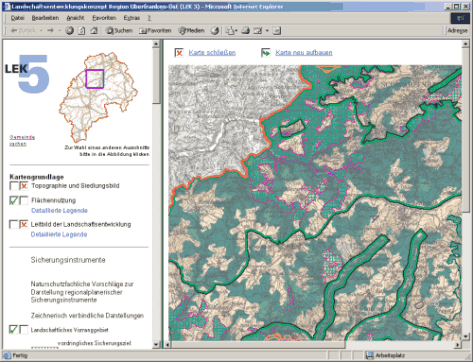
Task: Open the mail icon dropdown arrow
Action: tap(236, 31)
